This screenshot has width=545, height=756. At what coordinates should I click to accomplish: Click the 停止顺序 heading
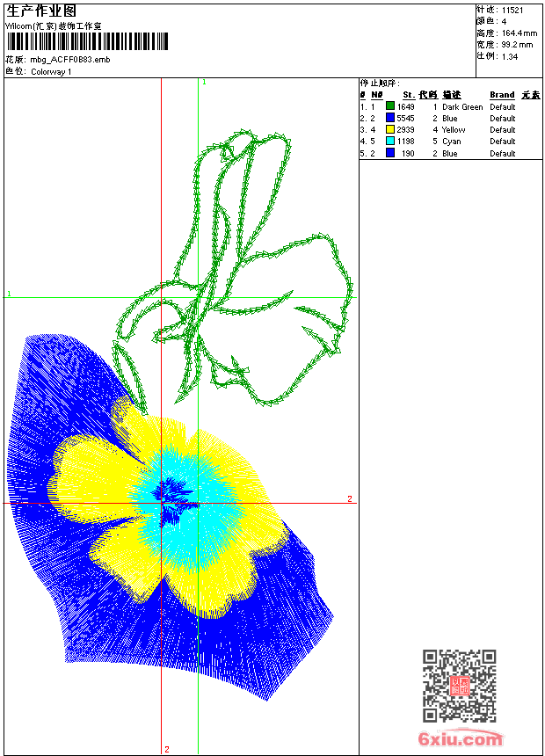pyautogui.click(x=380, y=84)
